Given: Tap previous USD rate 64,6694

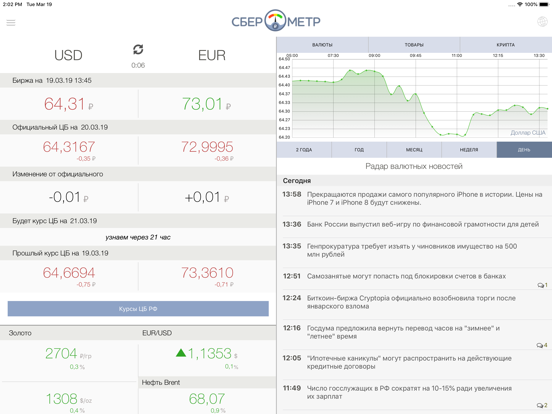Looking at the screenshot, I should tap(69, 273).
